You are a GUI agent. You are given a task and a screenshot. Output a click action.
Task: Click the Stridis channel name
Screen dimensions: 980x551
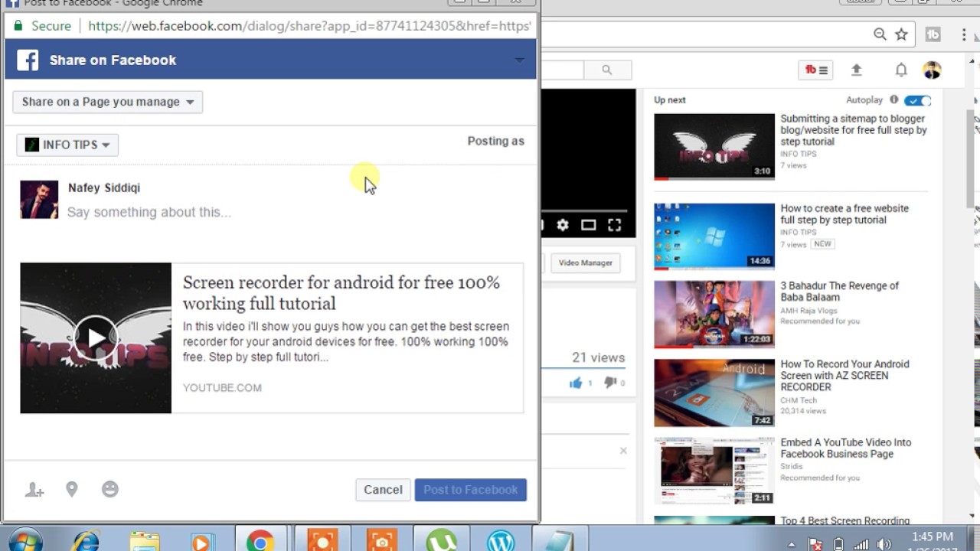click(x=792, y=466)
